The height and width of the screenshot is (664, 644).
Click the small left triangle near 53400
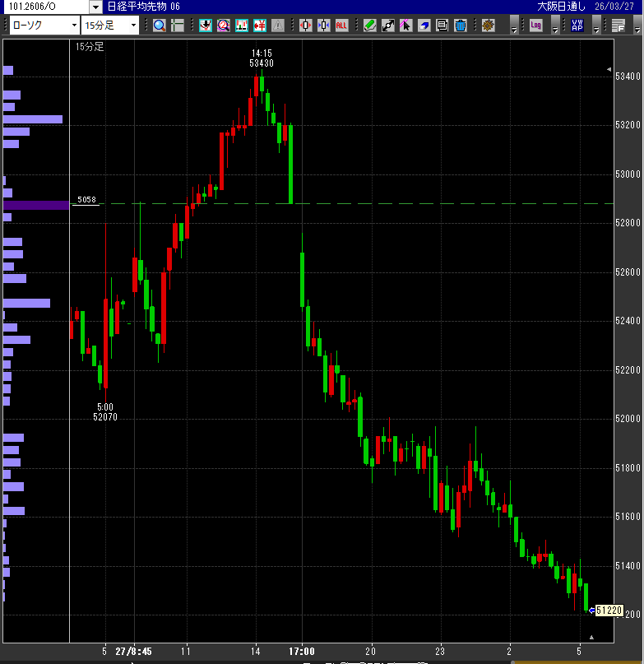[609, 69]
